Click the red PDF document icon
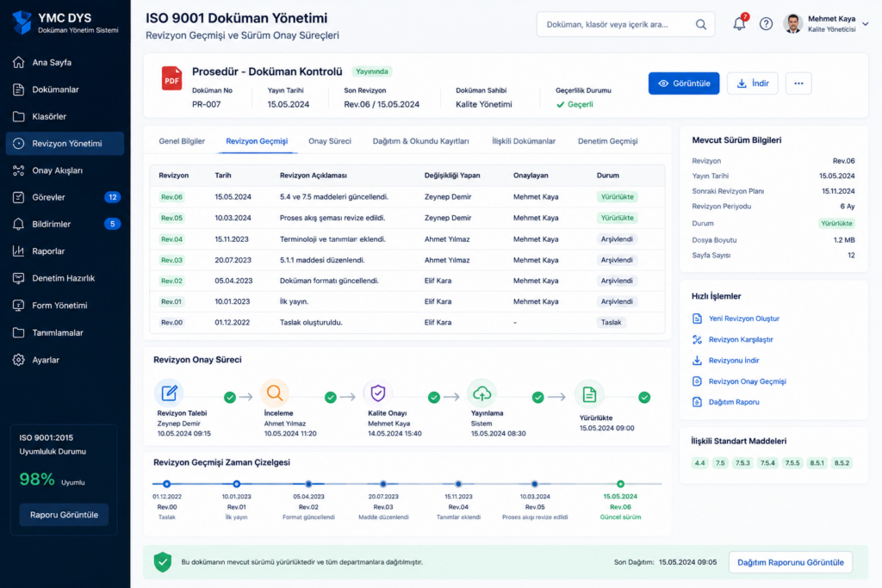 tap(171, 78)
